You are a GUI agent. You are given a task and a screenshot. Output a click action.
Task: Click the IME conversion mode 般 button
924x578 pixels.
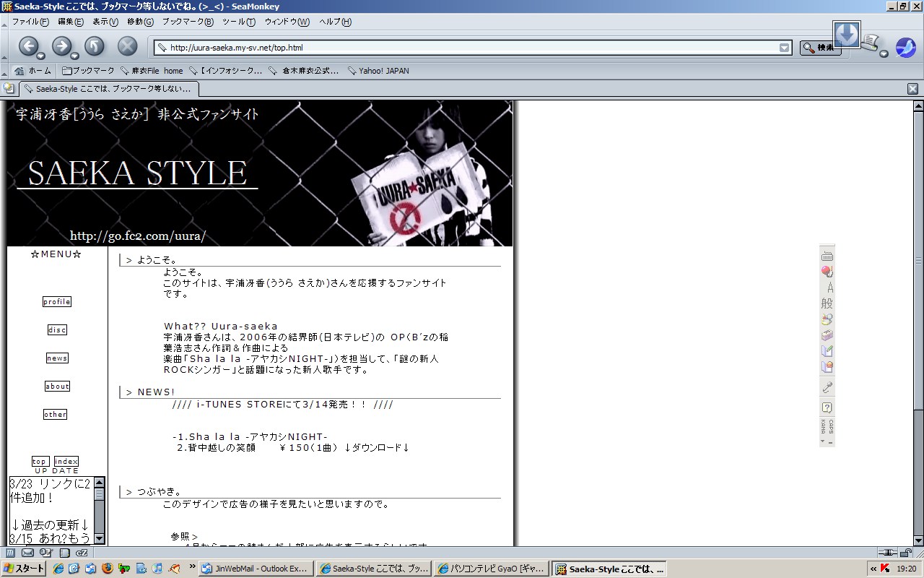pos(827,303)
